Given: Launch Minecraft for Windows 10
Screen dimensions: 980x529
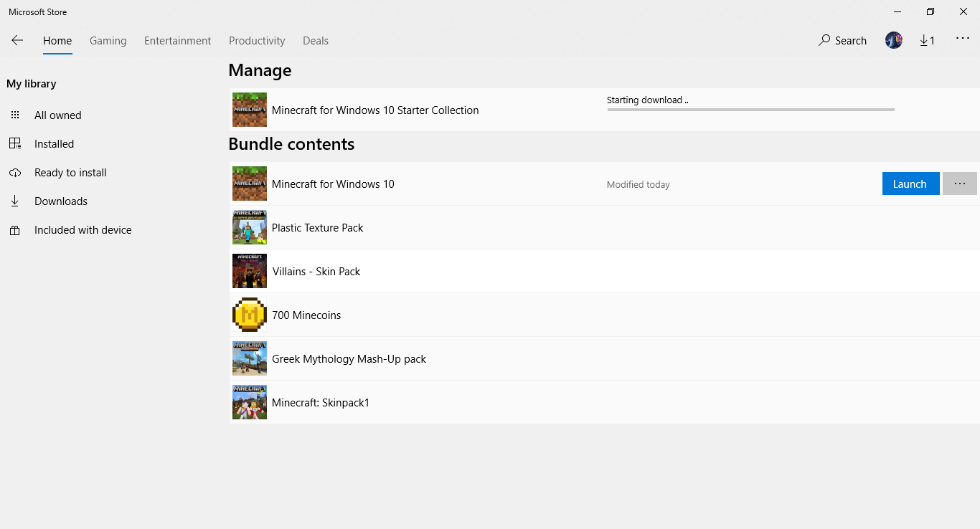Looking at the screenshot, I should point(910,184).
